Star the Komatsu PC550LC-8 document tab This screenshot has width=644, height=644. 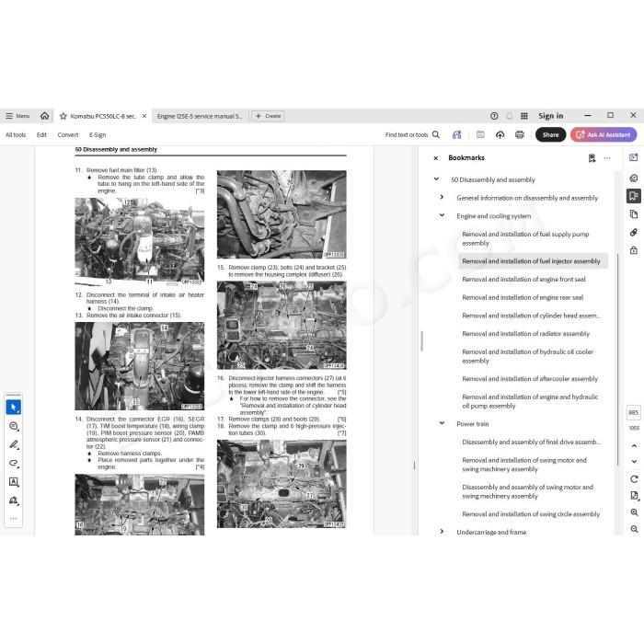[63, 116]
